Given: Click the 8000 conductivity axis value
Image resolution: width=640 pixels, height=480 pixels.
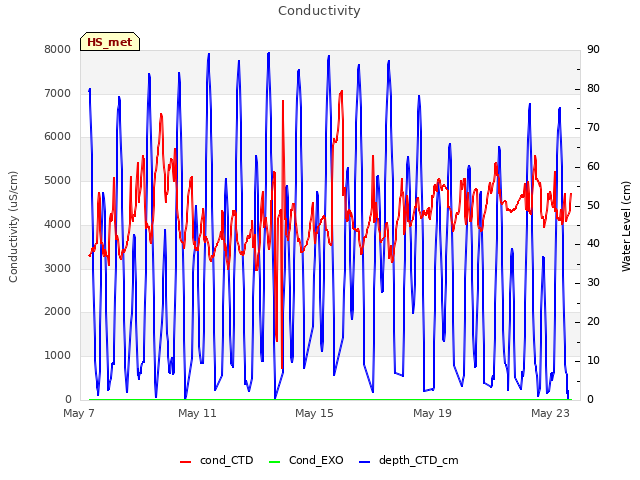Looking at the screenshot, I should point(58,49).
